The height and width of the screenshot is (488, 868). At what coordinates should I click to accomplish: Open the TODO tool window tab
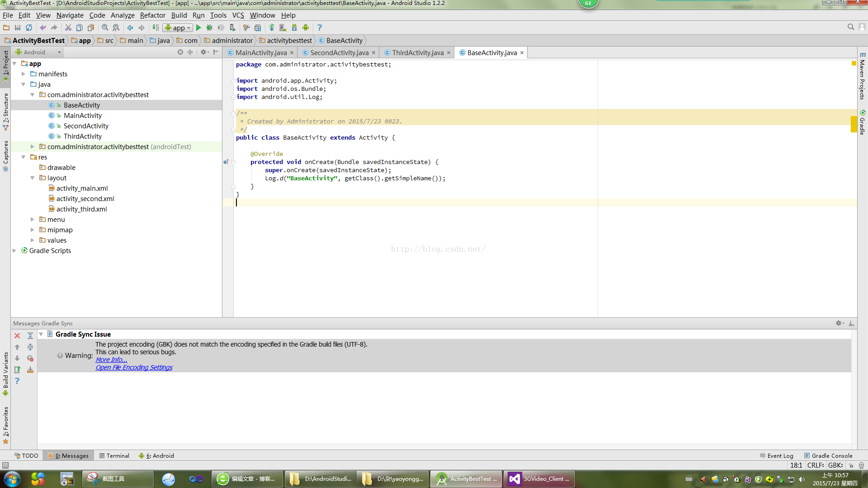tap(26, 455)
